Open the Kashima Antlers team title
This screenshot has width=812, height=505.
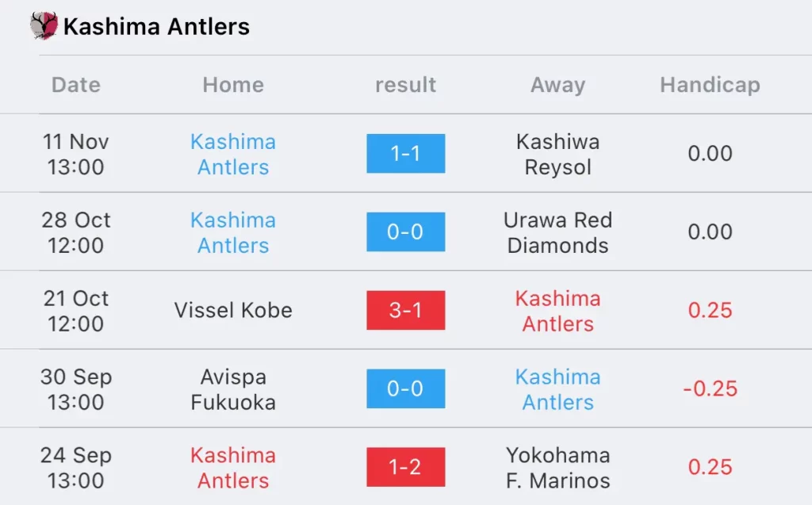156,26
